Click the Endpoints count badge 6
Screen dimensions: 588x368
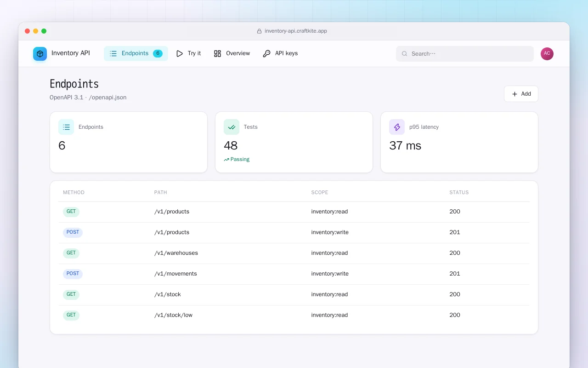(158, 53)
